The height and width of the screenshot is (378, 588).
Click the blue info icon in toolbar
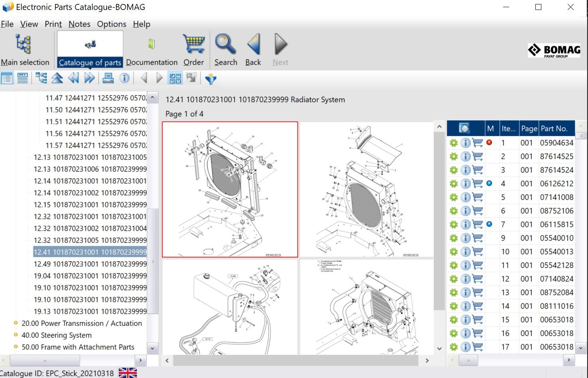[x=124, y=78]
